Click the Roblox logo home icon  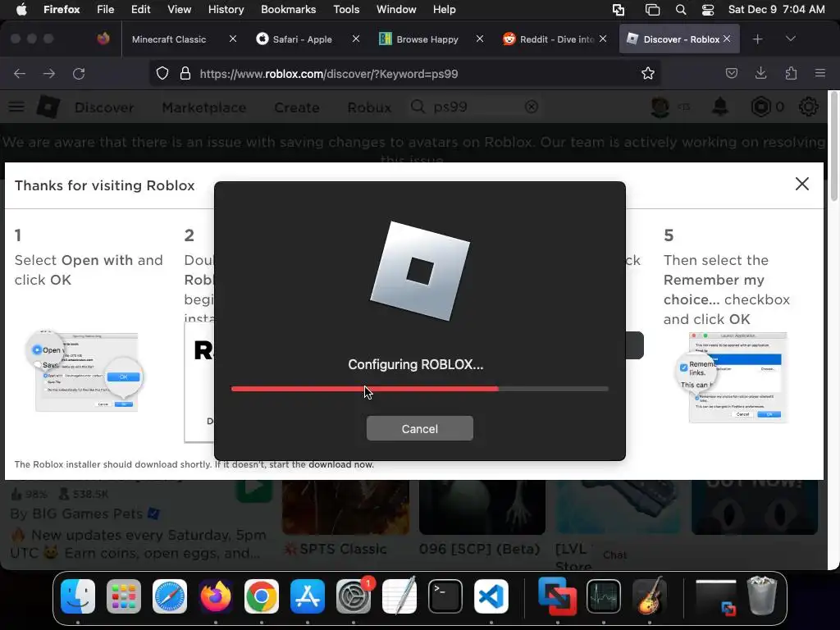[x=48, y=107]
